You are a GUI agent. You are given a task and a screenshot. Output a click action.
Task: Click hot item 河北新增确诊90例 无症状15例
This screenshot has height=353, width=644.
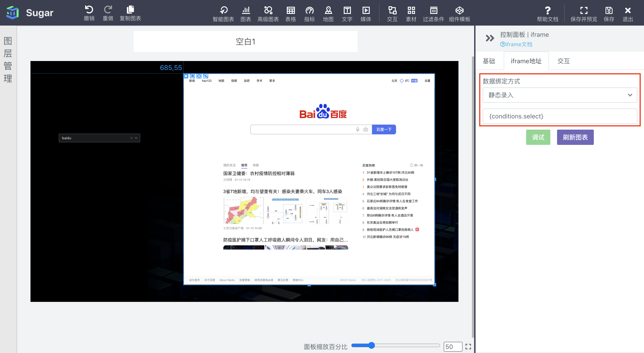(x=388, y=237)
